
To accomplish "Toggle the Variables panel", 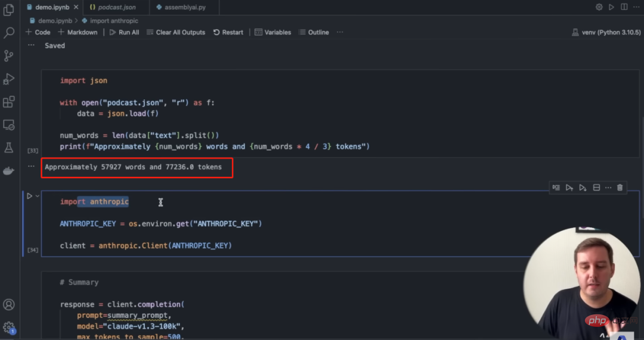I will [273, 32].
